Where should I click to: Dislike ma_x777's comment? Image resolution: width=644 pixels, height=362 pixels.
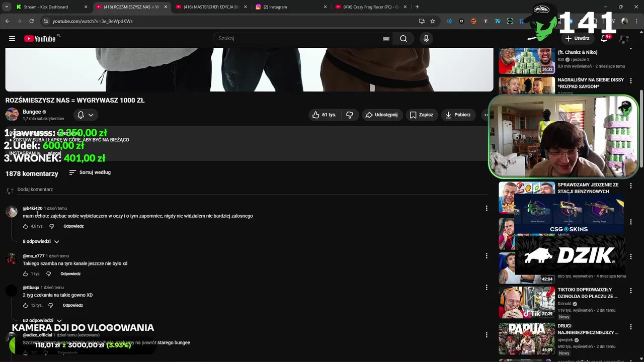49,274
